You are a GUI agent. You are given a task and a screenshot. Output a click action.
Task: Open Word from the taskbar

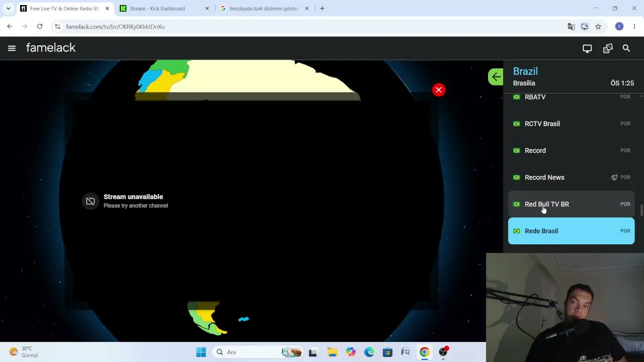tap(406, 352)
